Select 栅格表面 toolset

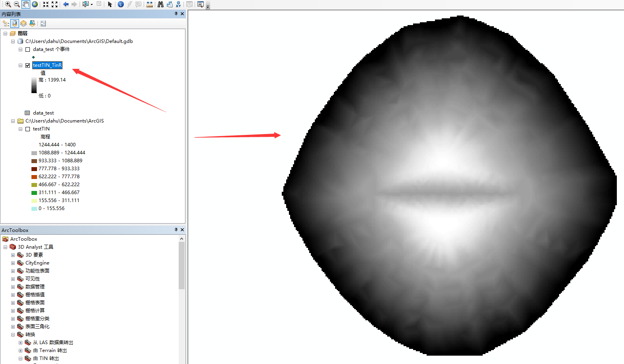tap(35, 303)
